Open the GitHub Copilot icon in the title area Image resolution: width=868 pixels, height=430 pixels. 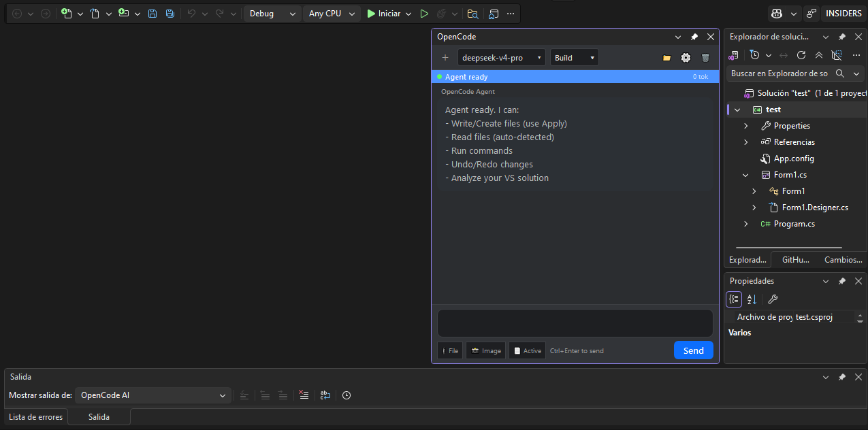777,14
